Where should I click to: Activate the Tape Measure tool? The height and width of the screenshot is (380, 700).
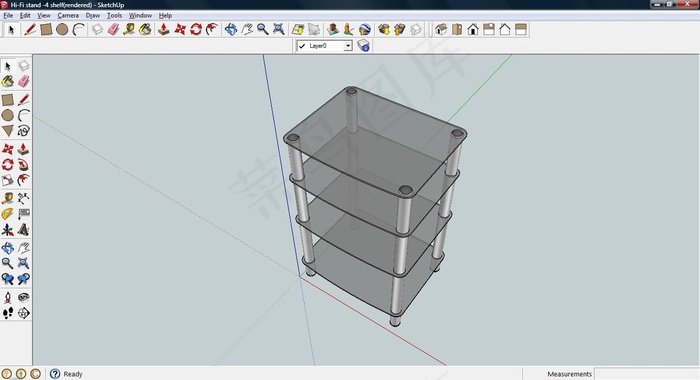[8, 198]
